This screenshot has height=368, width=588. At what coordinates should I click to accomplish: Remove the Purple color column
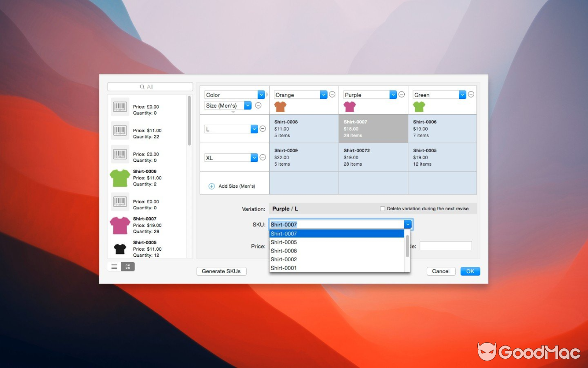click(401, 94)
